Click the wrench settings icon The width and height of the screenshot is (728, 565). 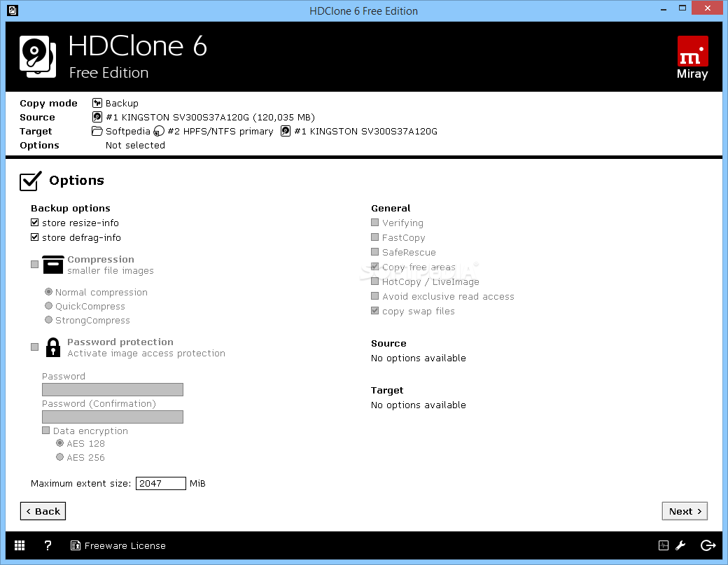click(x=680, y=545)
